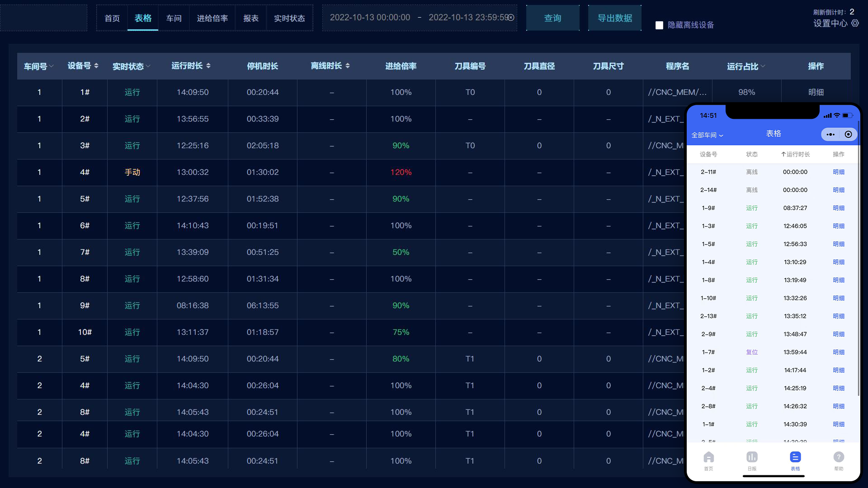Tap 明细 for device 1-9# on phone
The width and height of the screenshot is (868, 488).
click(839, 208)
